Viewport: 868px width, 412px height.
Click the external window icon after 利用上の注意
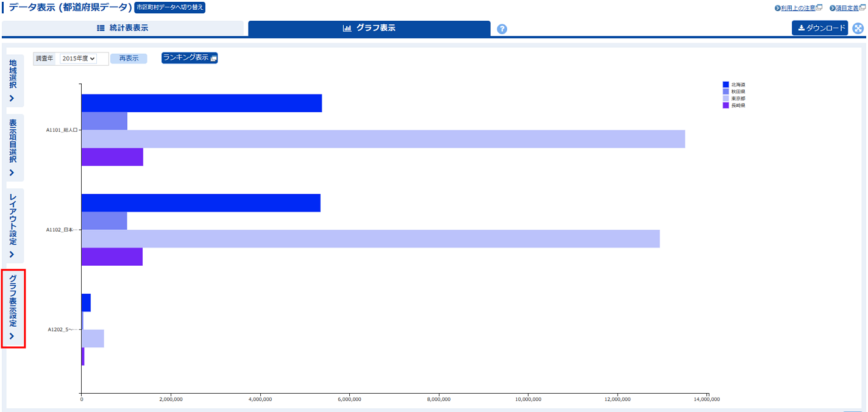(x=819, y=7)
